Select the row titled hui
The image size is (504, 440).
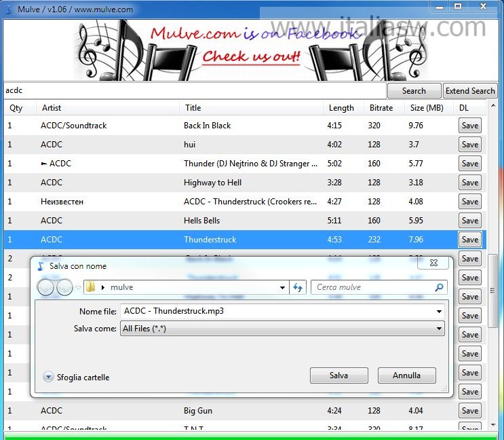point(189,145)
